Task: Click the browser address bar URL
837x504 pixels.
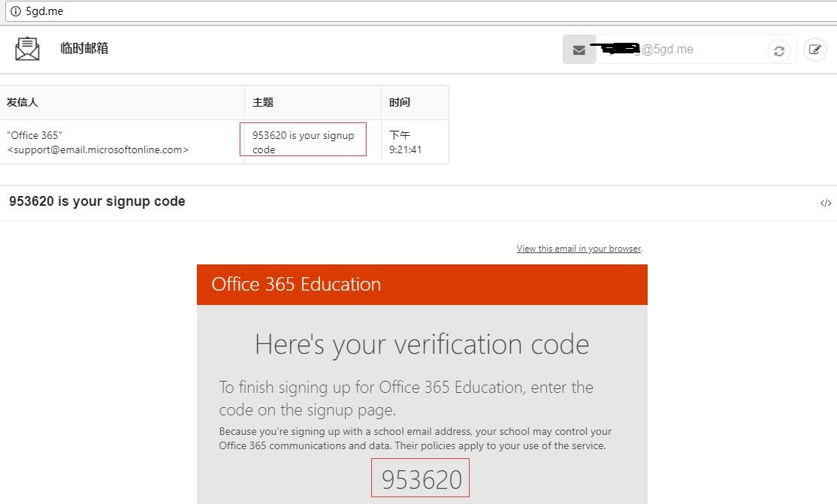Action: pos(45,11)
